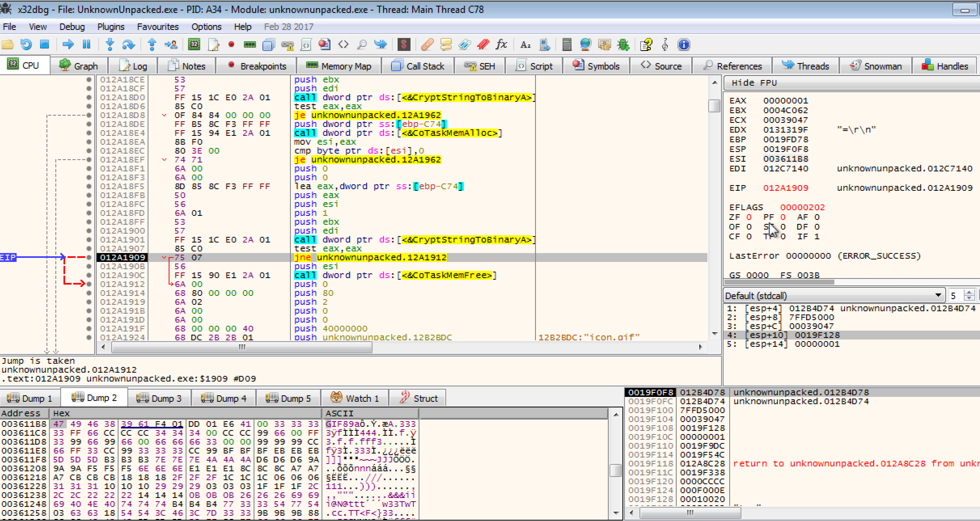Click the Step Over toolbar icon
The image size is (980, 521).
tap(129, 44)
